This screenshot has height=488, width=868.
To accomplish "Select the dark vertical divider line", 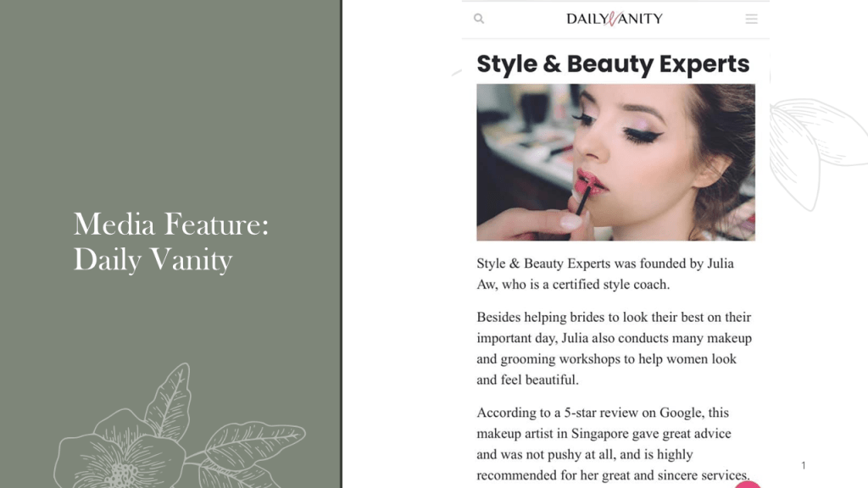I will click(342, 244).
